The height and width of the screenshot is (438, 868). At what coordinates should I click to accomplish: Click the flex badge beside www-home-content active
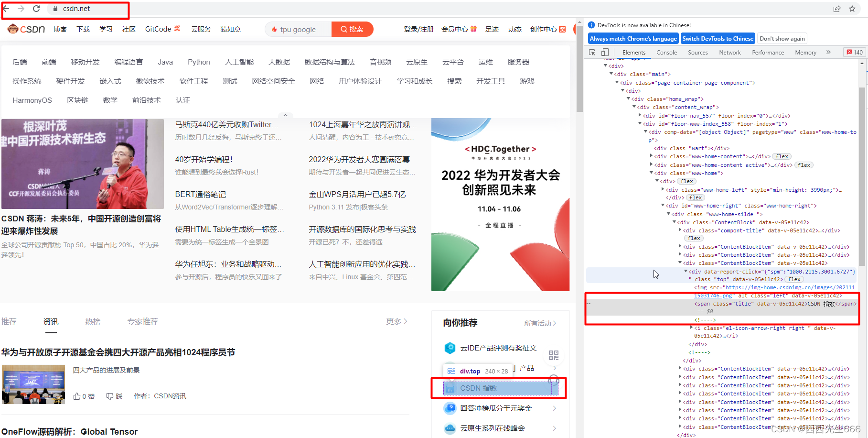coord(804,165)
